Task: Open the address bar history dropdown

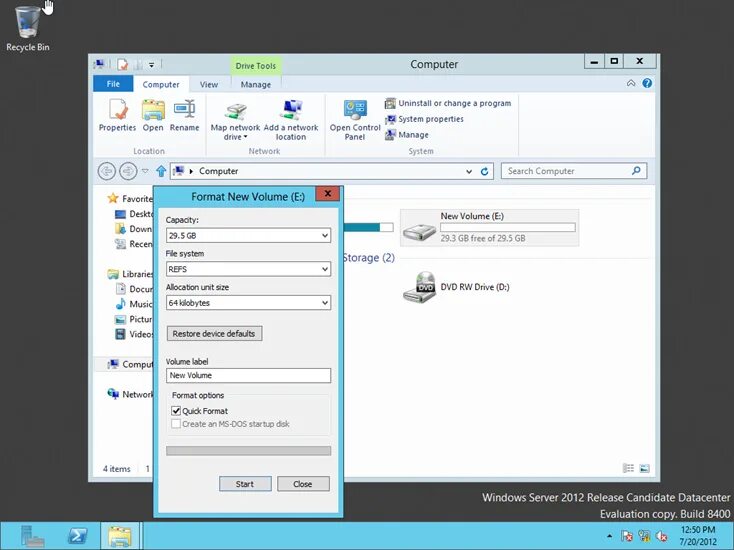Action: pyautogui.click(x=469, y=171)
